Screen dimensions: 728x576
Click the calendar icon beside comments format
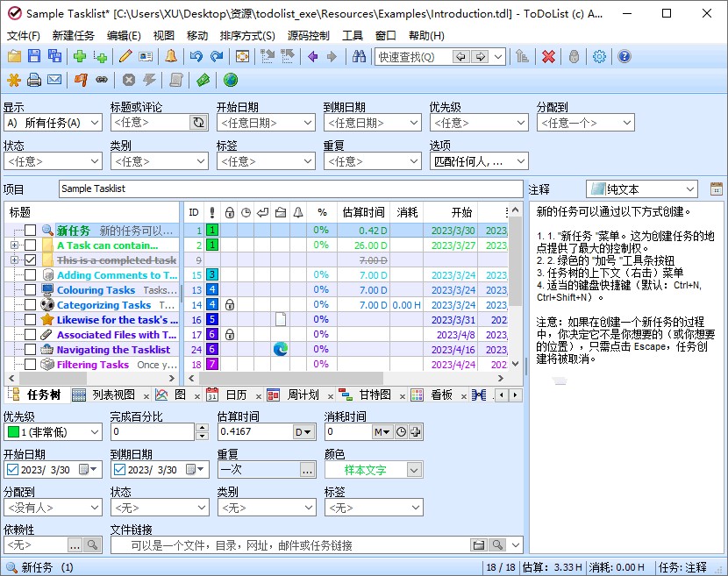(717, 188)
